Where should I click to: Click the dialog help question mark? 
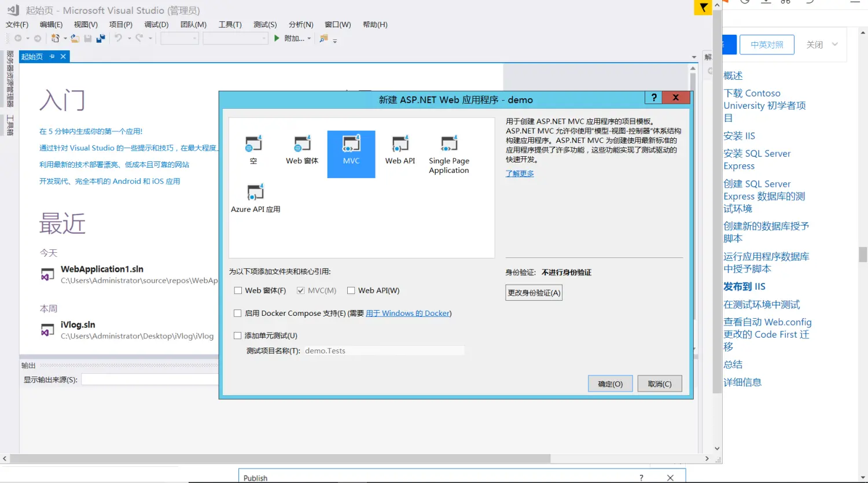pos(654,97)
